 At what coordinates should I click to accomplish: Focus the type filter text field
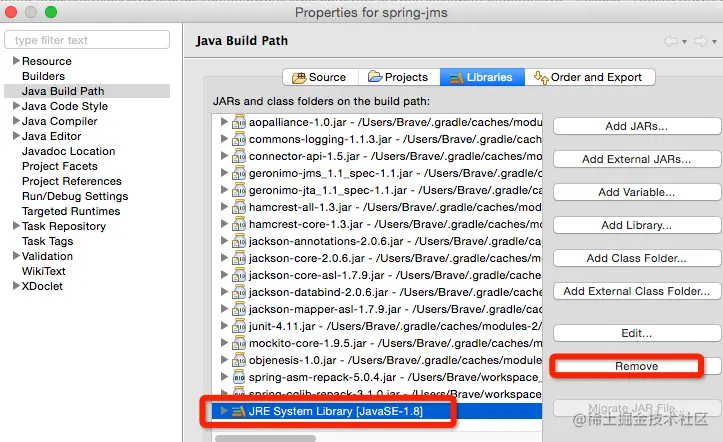click(87, 40)
